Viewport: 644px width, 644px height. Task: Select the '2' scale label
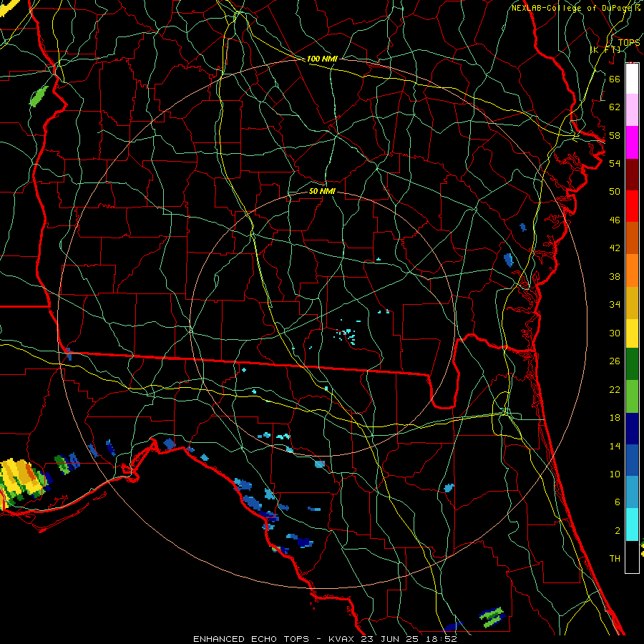(617, 530)
